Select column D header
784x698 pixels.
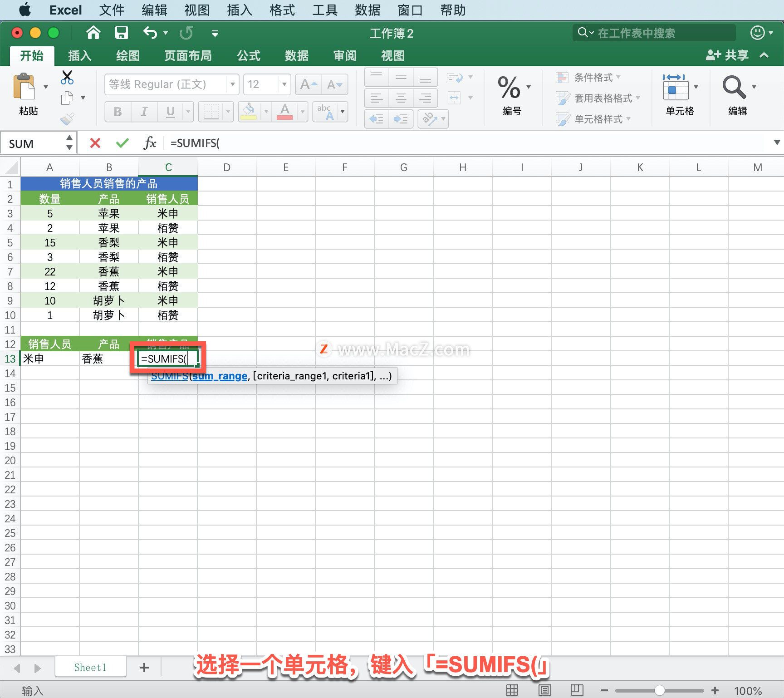pyautogui.click(x=227, y=167)
